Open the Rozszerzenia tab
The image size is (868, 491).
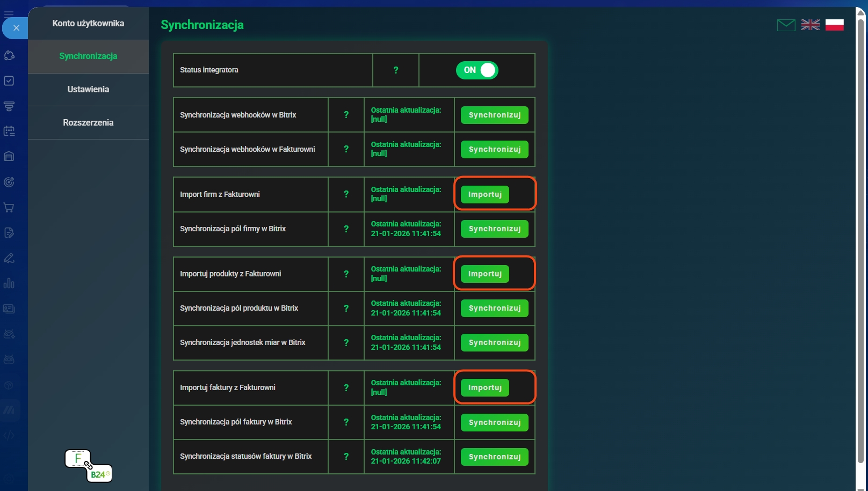pyautogui.click(x=88, y=123)
